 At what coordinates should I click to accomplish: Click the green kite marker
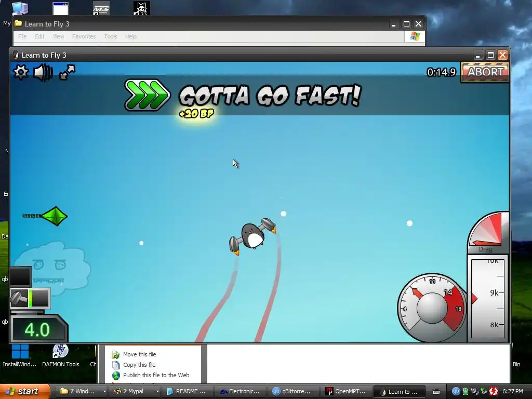coord(54,216)
